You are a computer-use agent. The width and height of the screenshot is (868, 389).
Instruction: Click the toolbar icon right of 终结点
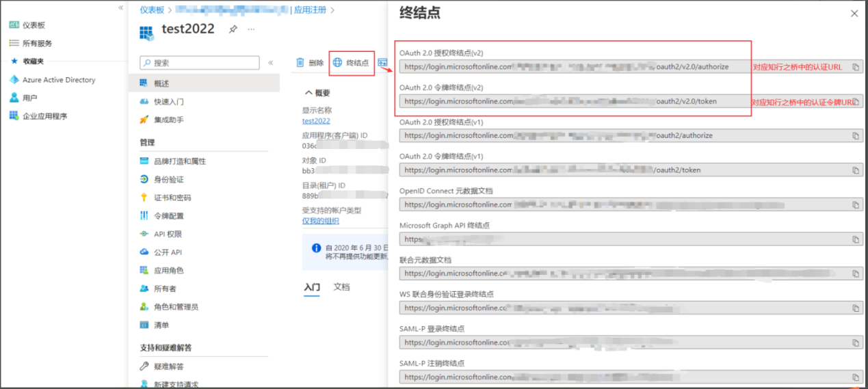[x=382, y=63]
